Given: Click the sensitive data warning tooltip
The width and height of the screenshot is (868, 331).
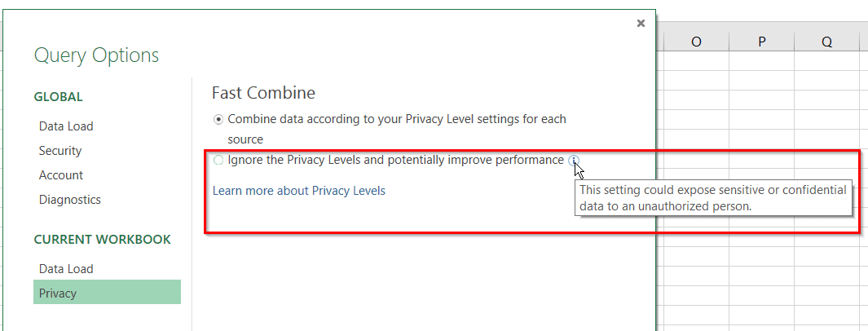Looking at the screenshot, I should pyautogui.click(x=712, y=198).
